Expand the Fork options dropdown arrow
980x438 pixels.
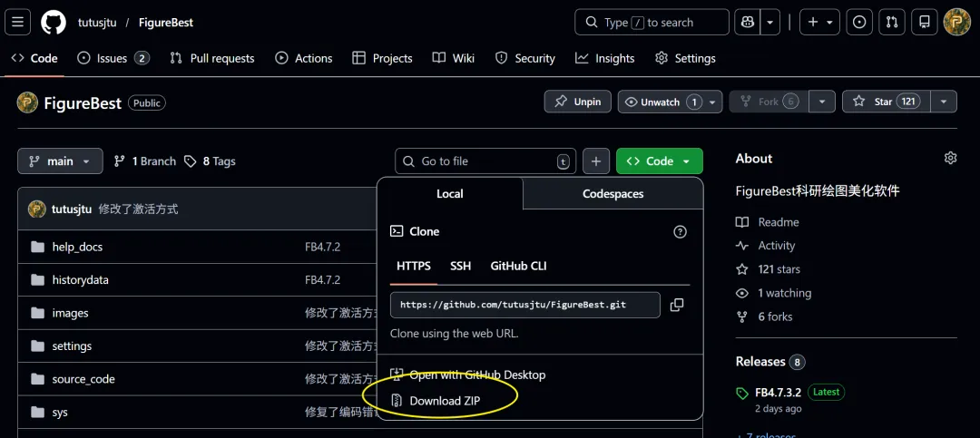[x=822, y=102]
